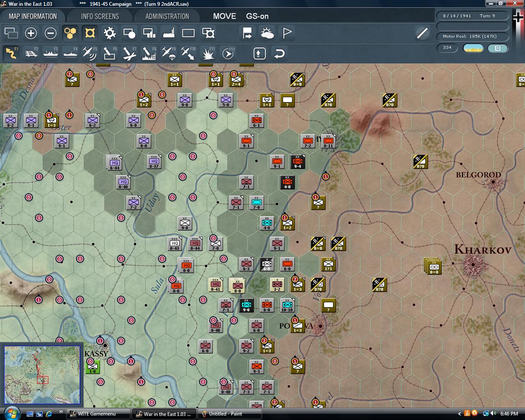Select F6 bomb unit mode icon
Image resolution: width=525 pixels, height=420 pixels.
(x=110, y=53)
